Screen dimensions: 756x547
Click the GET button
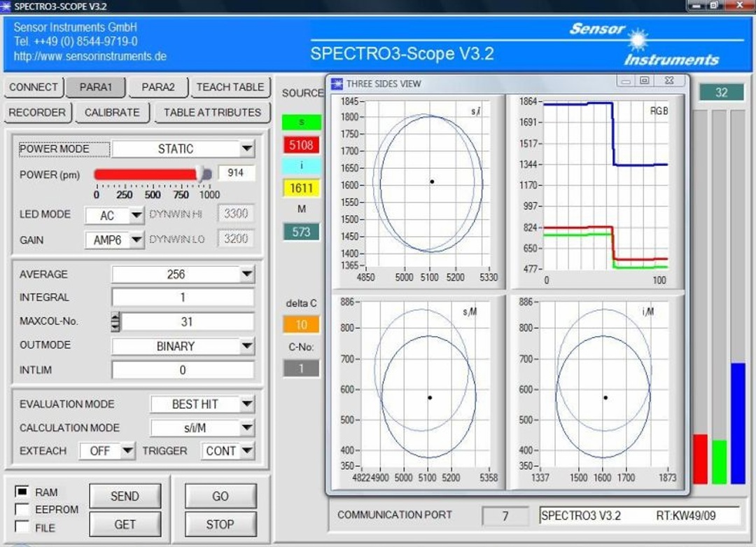point(125,524)
